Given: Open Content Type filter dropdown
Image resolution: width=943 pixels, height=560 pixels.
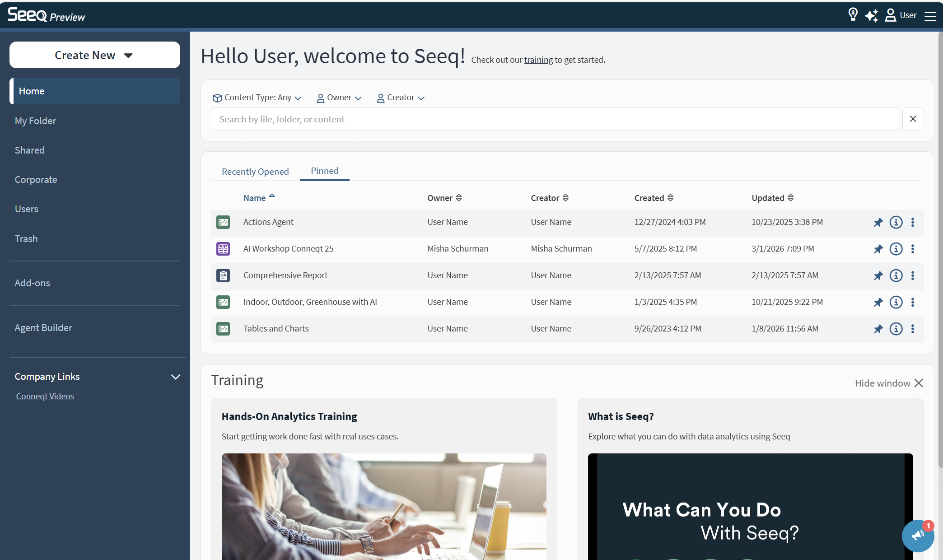Looking at the screenshot, I should (x=257, y=98).
